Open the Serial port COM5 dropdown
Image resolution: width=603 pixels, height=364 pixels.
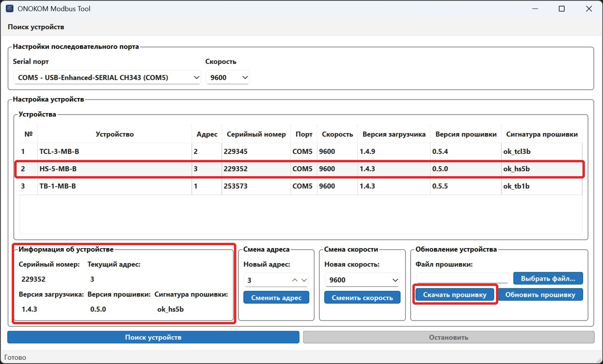click(107, 77)
